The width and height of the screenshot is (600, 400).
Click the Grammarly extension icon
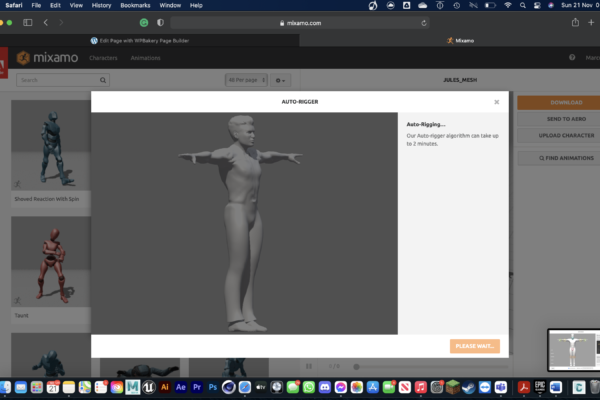(x=144, y=23)
